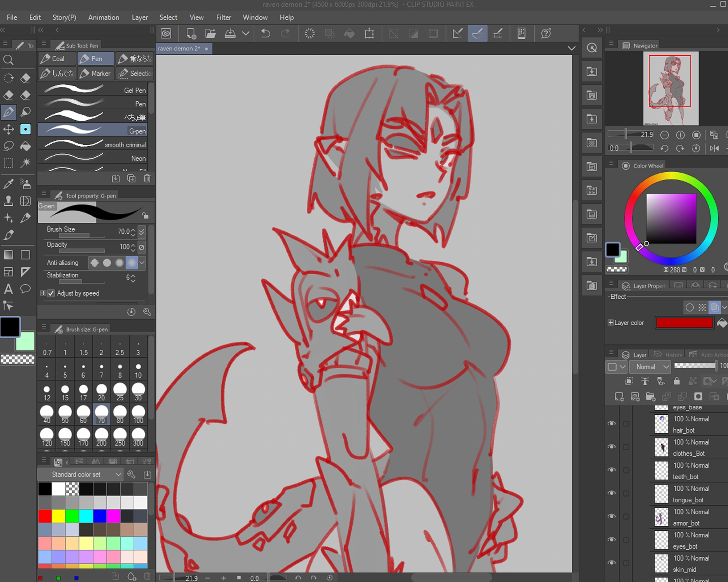Hide the teeth_bot layer
This screenshot has height=582, width=728.
pyautogui.click(x=612, y=470)
